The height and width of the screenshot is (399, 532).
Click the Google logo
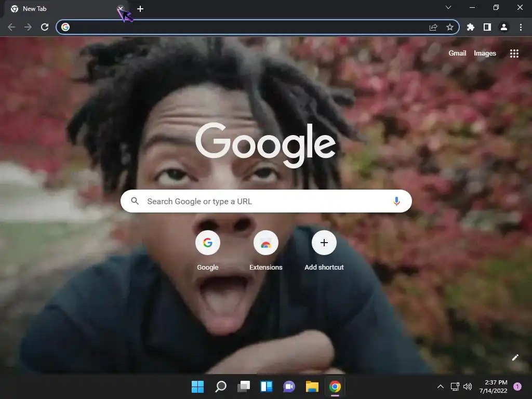265,144
